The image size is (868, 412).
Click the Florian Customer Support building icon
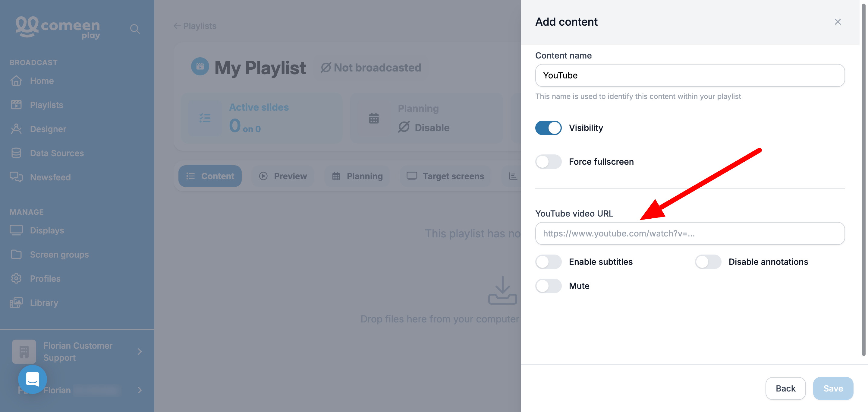24,352
